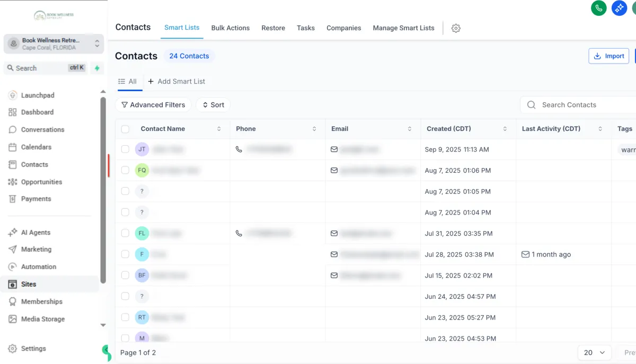Toggle the select-all checkbox in table header

coord(125,129)
